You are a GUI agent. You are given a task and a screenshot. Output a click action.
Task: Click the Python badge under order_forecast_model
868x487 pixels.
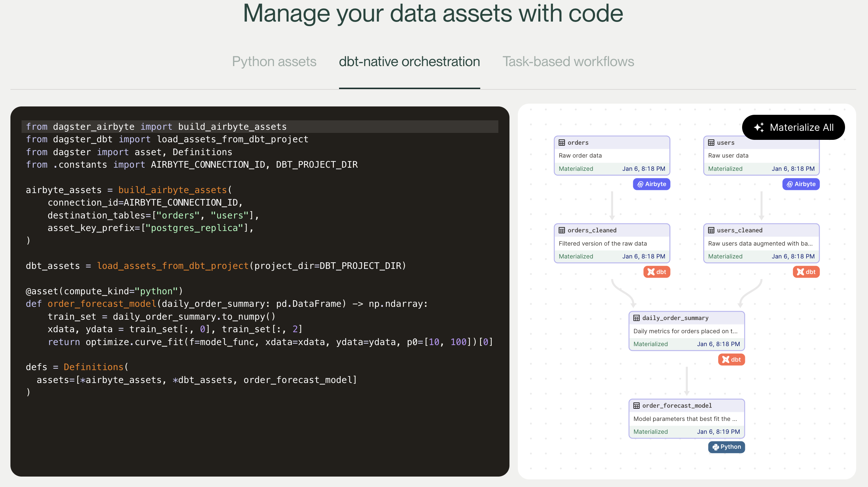tap(726, 447)
